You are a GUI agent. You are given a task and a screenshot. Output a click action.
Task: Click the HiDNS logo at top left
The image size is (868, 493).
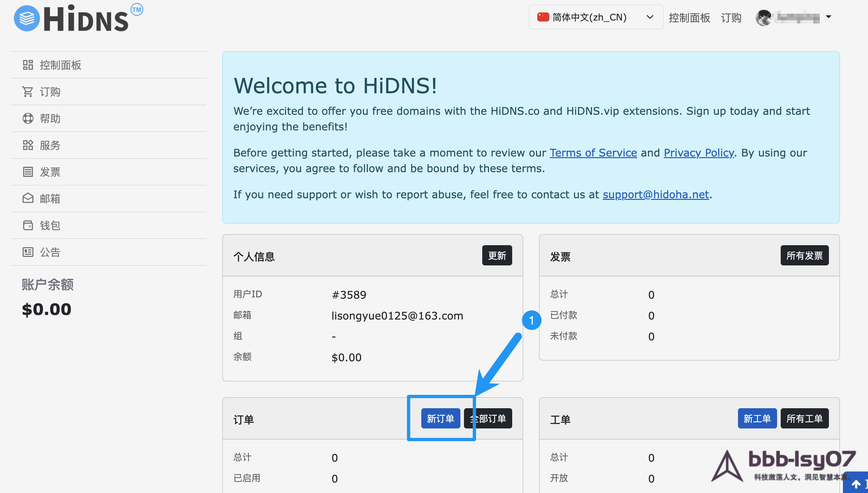78,18
